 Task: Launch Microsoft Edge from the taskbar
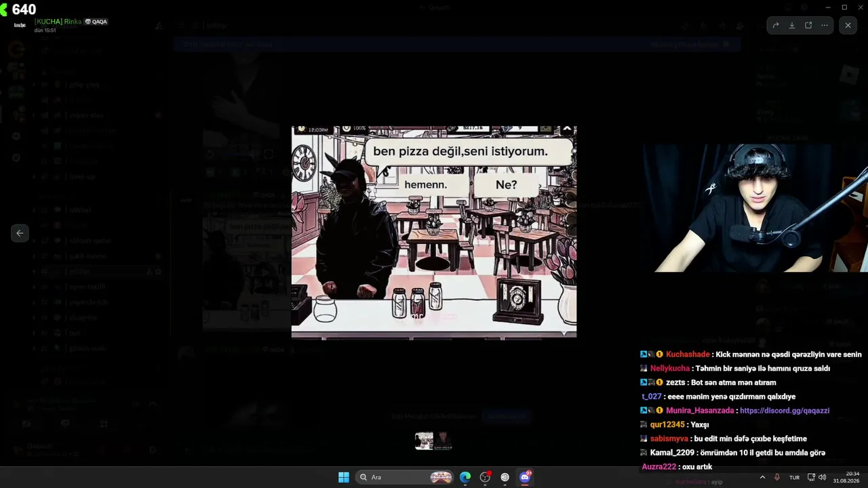pyautogui.click(x=465, y=477)
